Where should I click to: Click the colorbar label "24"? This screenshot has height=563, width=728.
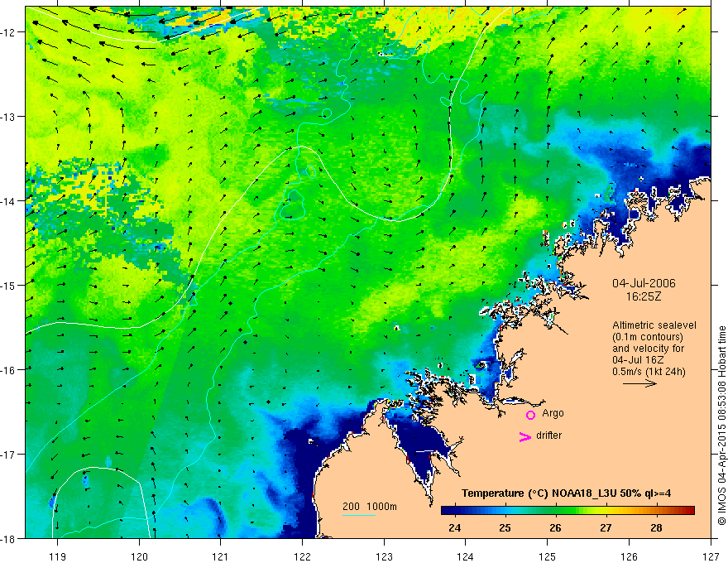point(454,527)
